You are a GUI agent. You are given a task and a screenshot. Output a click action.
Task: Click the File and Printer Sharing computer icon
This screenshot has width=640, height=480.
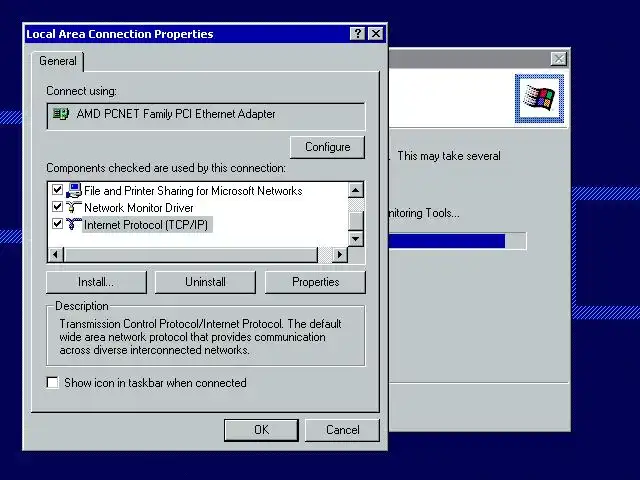73,191
